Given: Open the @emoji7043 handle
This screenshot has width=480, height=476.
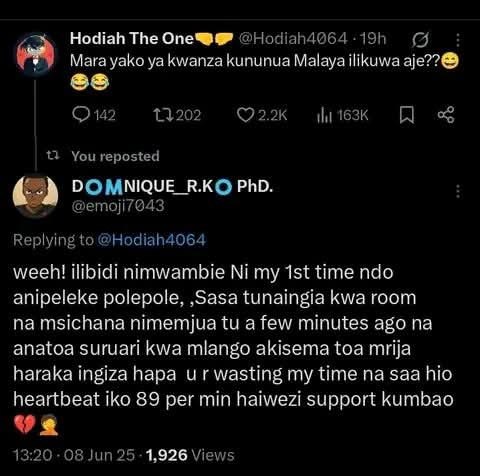Looking at the screenshot, I should [118, 206].
